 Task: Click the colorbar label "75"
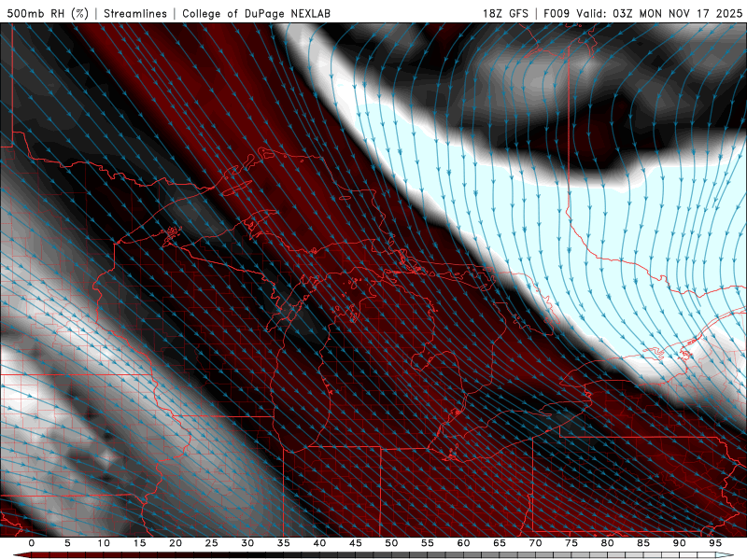click(571, 543)
